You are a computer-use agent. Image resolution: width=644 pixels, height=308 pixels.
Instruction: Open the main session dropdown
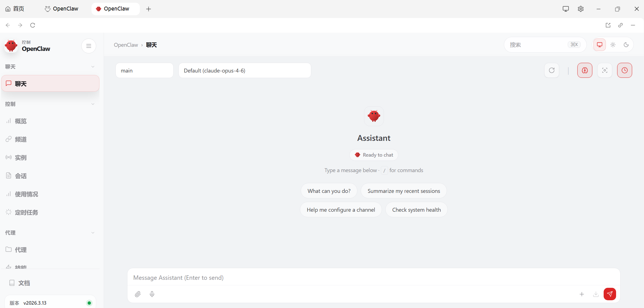[144, 71]
